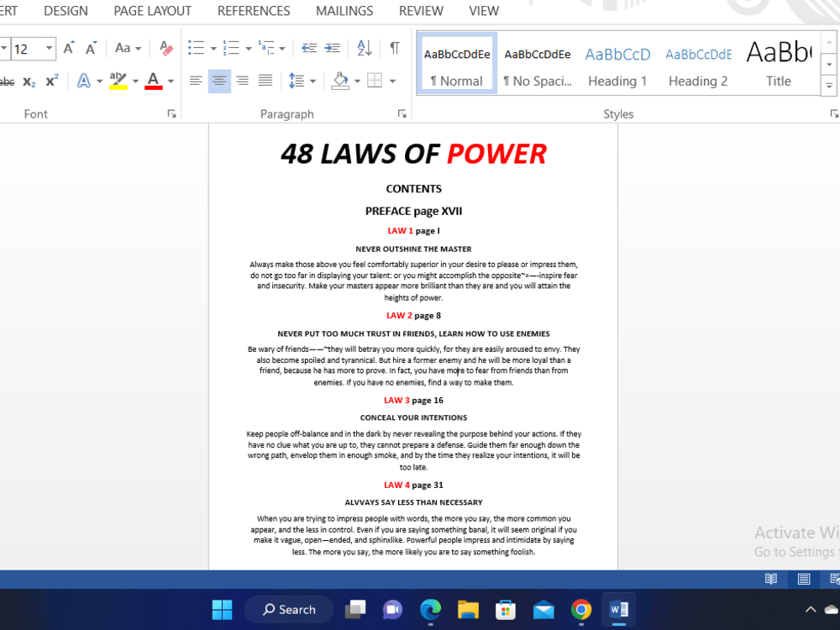Image resolution: width=840 pixels, height=630 pixels.
Task: Align text to the left
Action: pos(196,81)
